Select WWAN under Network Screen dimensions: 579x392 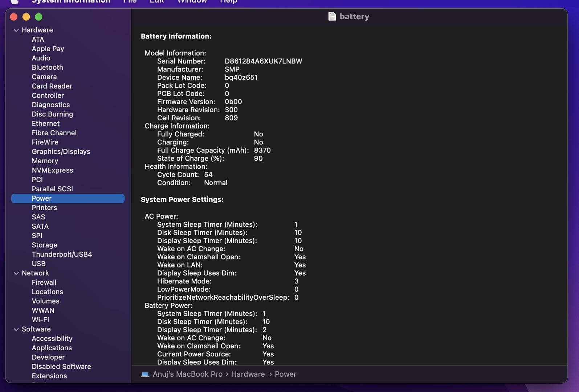(x=43, y=311)
